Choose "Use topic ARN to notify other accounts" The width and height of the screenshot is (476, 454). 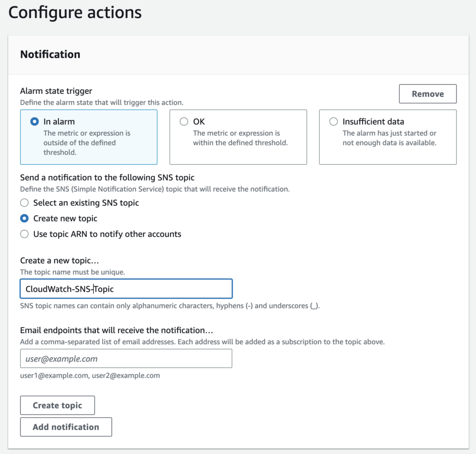point(24,234)
